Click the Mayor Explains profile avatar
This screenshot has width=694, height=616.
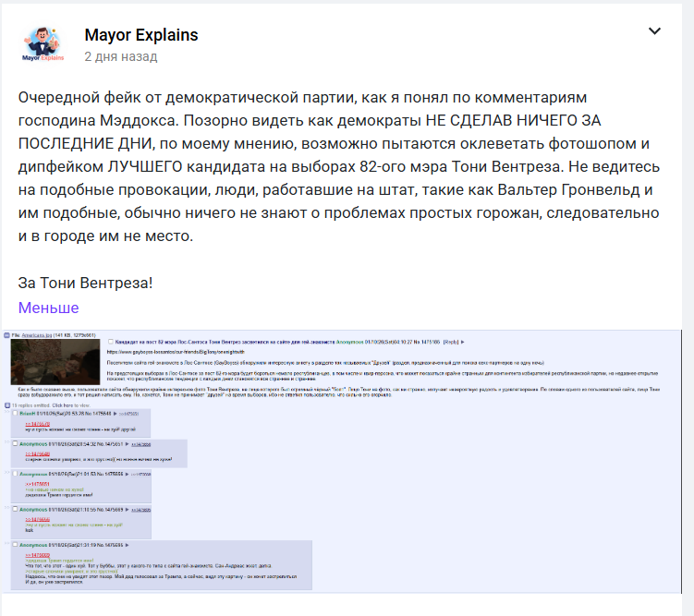[x=43, y=43]
